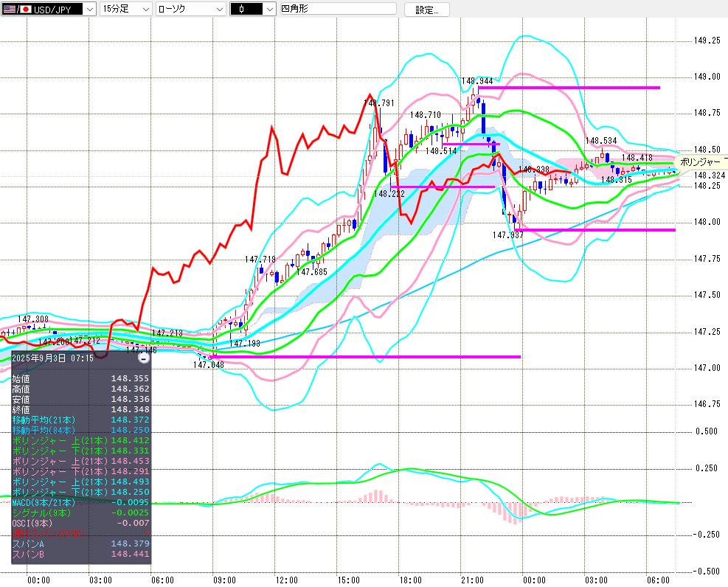Click the 148.514 price label

point(441,151)
